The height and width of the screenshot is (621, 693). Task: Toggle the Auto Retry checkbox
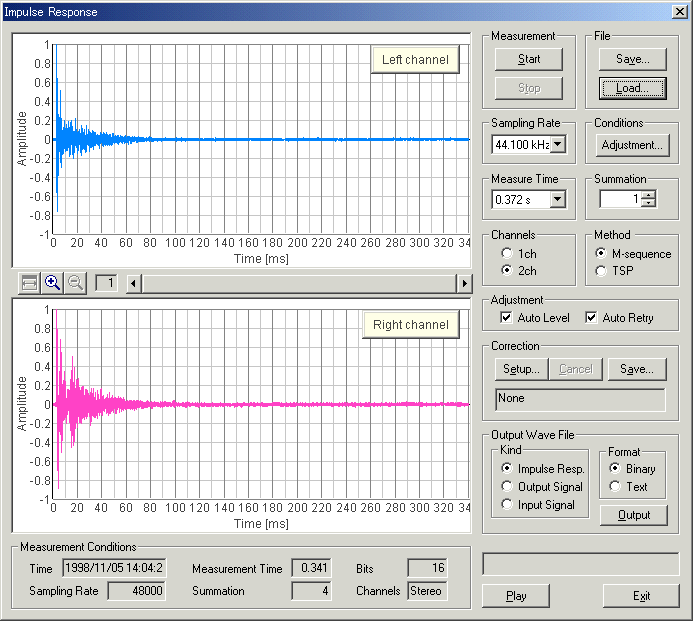pyautogui.click(x=592, y=318)
